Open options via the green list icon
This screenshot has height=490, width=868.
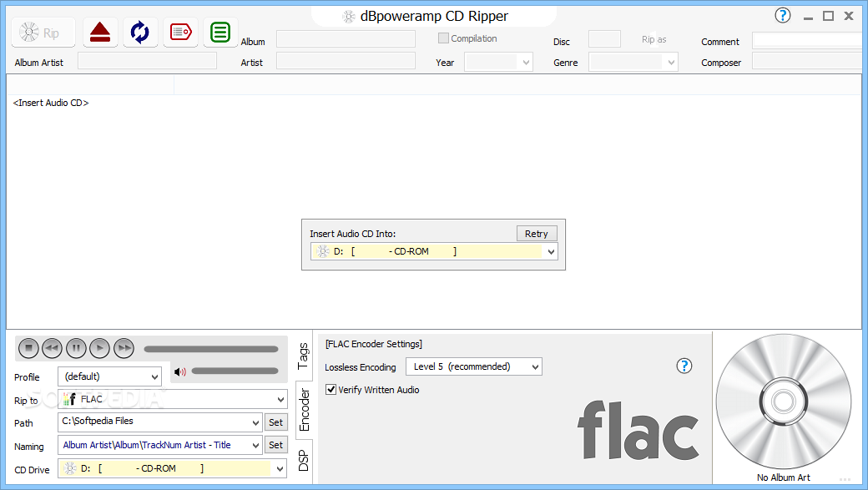220,32
